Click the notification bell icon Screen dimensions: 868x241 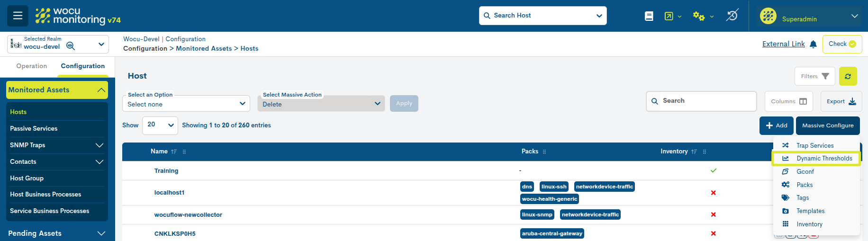813,44
